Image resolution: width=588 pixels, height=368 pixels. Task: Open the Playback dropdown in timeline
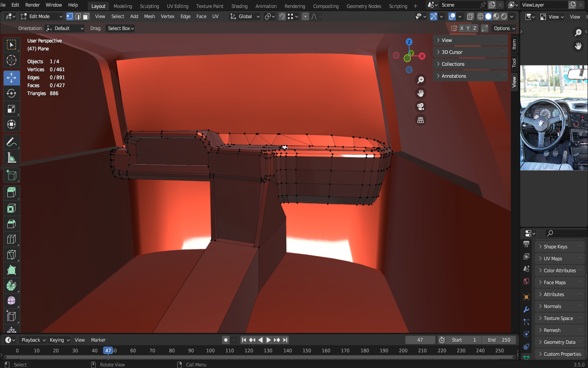click(x=33, y=340)
